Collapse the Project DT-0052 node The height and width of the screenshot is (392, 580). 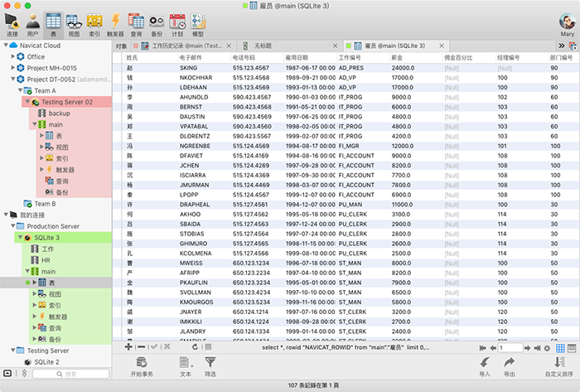tap(13, 79)
